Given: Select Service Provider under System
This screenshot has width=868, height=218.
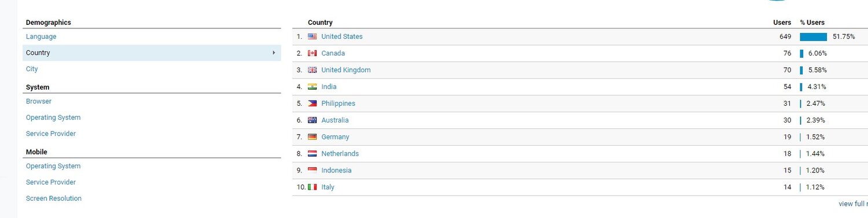Looking at the screenshot, I should coord(51,134).
